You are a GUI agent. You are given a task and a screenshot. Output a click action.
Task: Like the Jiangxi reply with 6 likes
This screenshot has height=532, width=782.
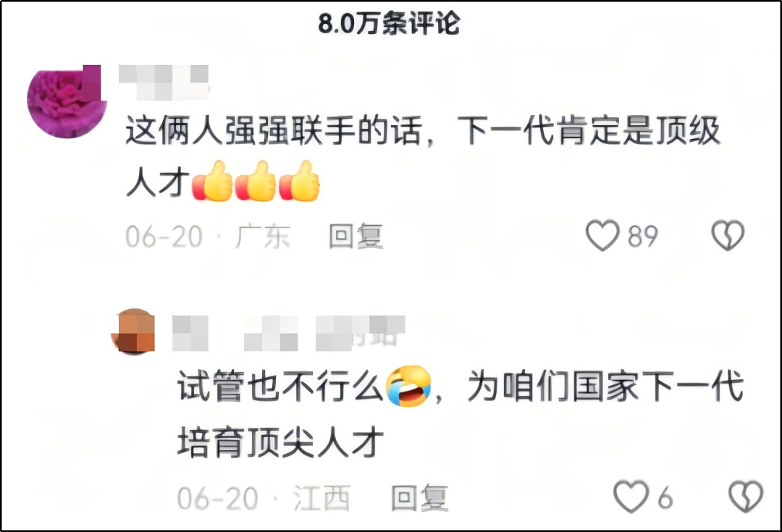[x=631, y=497]
